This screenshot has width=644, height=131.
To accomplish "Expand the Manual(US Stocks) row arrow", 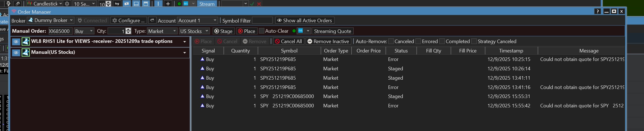I will tap(184, 52).
